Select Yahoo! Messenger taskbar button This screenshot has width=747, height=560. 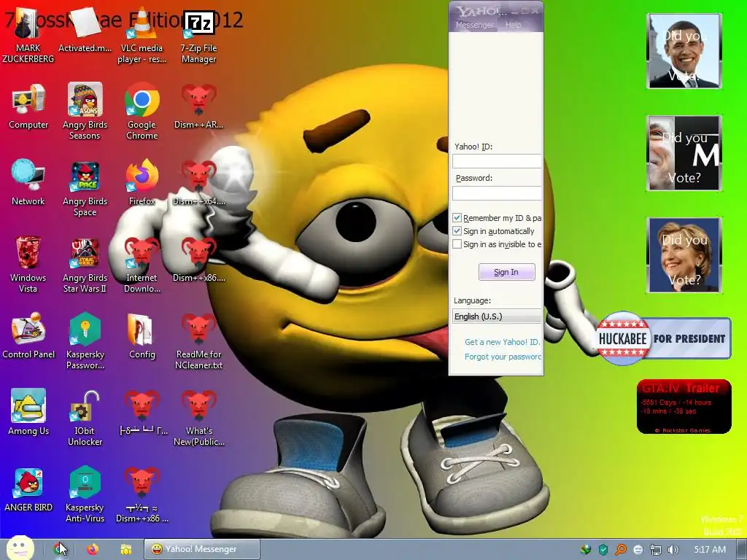201,549
